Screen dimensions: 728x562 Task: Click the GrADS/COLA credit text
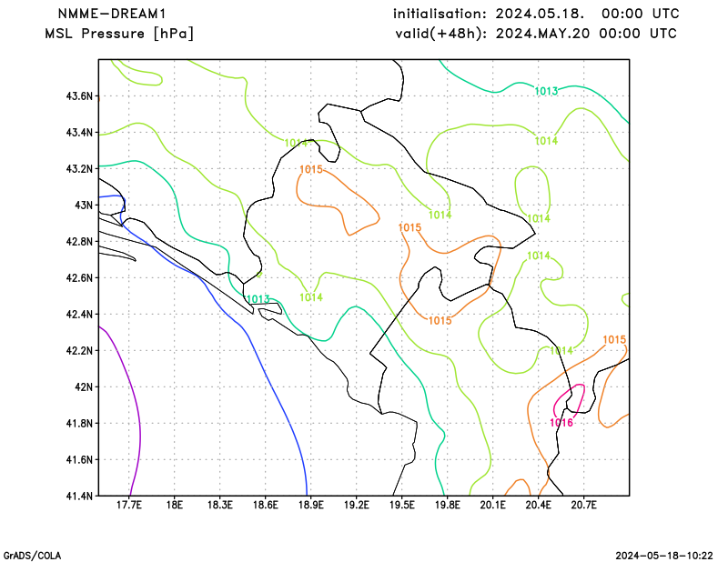click(32, 556)
